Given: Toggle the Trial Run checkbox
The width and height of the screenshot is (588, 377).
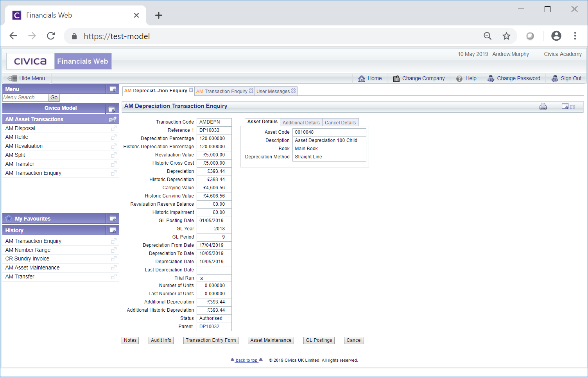Looking at the screenshot, I should click(x=202, y=278).
